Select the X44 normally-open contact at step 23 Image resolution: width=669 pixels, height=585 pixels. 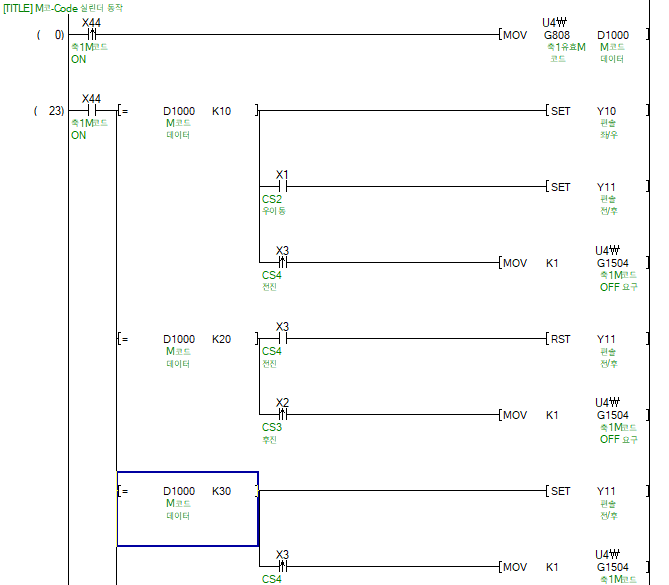[92, 111]
